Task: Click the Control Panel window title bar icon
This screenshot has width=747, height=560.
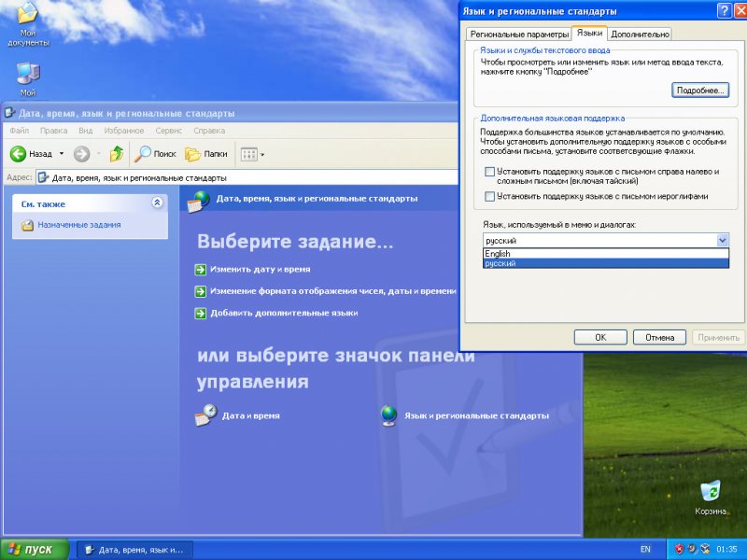Action: 9,113
